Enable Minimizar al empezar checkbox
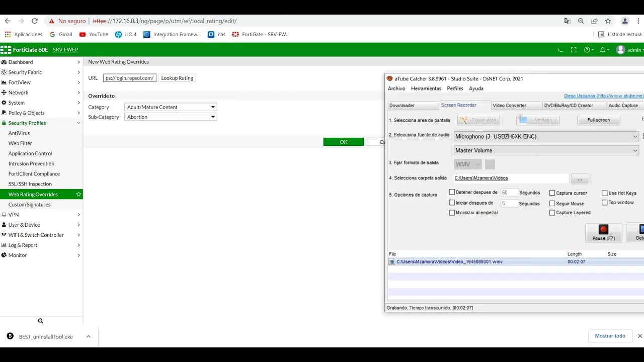This screenshot has width=644, height=362. [452, 213]
